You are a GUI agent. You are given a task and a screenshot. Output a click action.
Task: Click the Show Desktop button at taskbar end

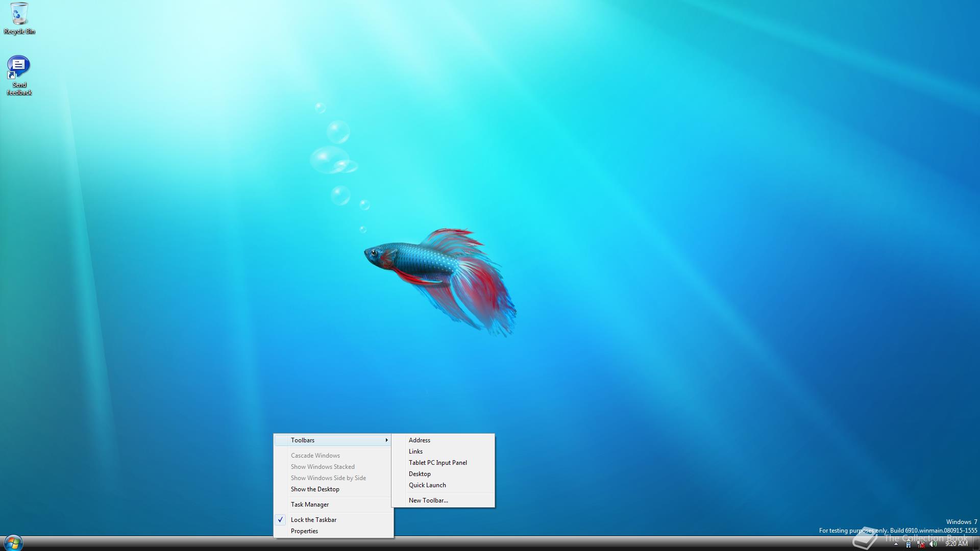[976, 543]
